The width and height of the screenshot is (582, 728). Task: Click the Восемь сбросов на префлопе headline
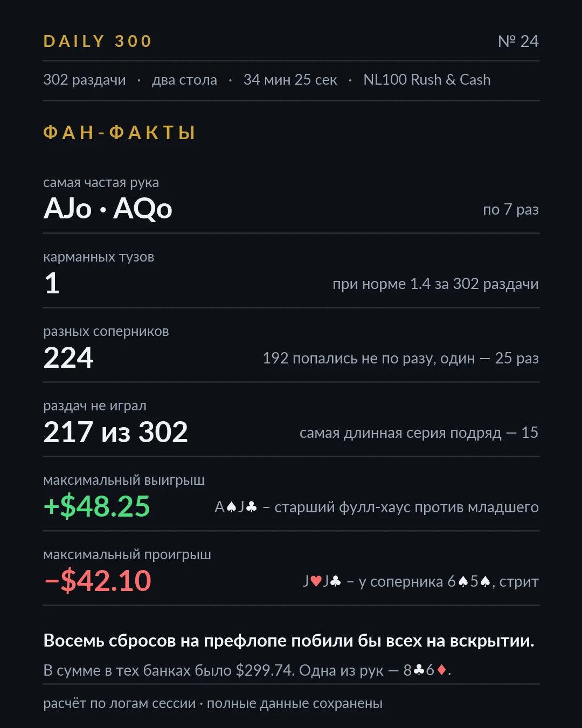[289, 641]
